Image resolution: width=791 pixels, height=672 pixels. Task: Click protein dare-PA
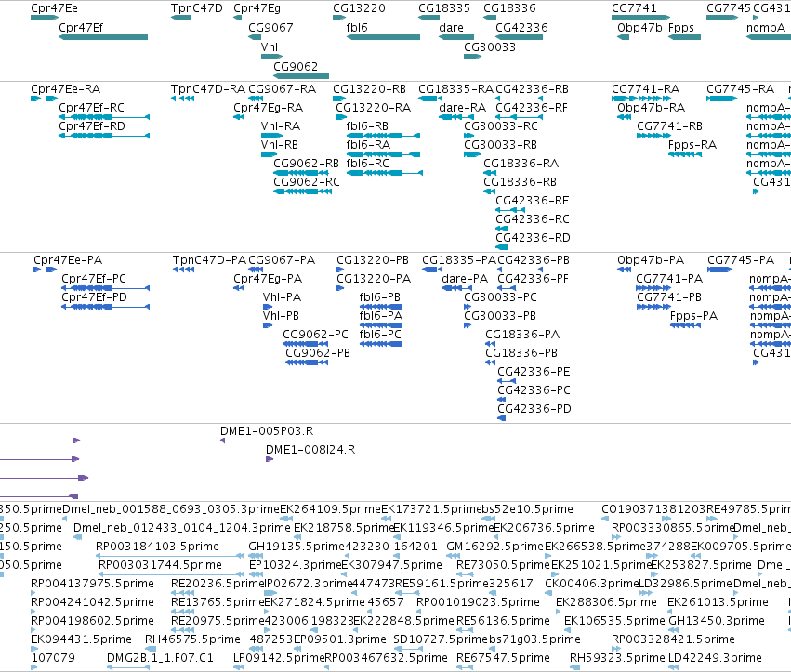tap(465, 279)
